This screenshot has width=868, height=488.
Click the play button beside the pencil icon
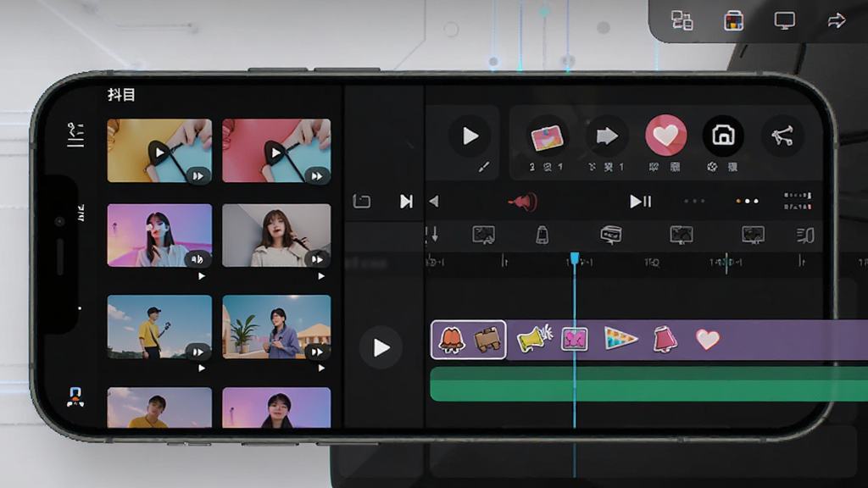pos(470,136)
